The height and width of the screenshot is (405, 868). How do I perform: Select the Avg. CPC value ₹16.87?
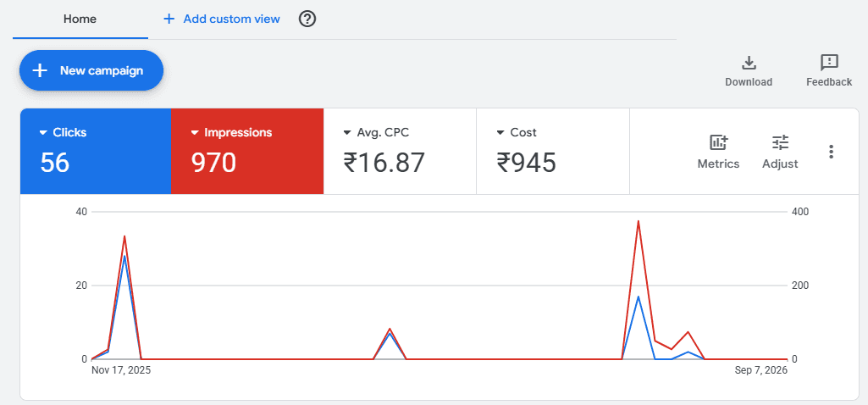click(384, 163)
